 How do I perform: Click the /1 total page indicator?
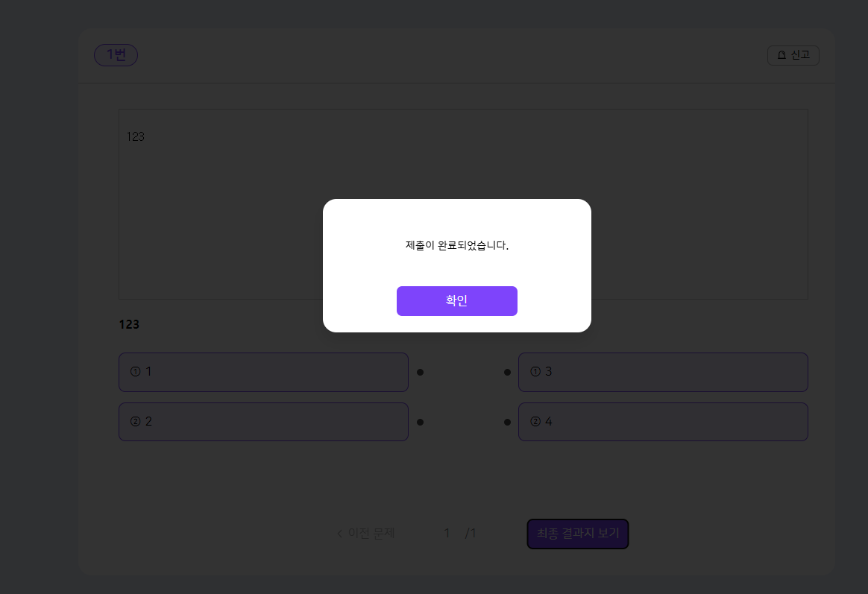point(471,533)
